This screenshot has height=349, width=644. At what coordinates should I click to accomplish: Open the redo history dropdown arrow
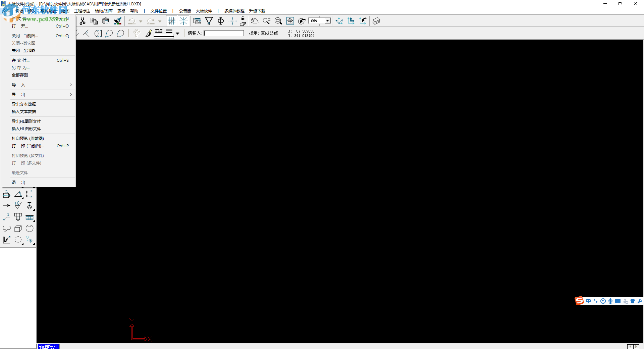tap(160, 21)
